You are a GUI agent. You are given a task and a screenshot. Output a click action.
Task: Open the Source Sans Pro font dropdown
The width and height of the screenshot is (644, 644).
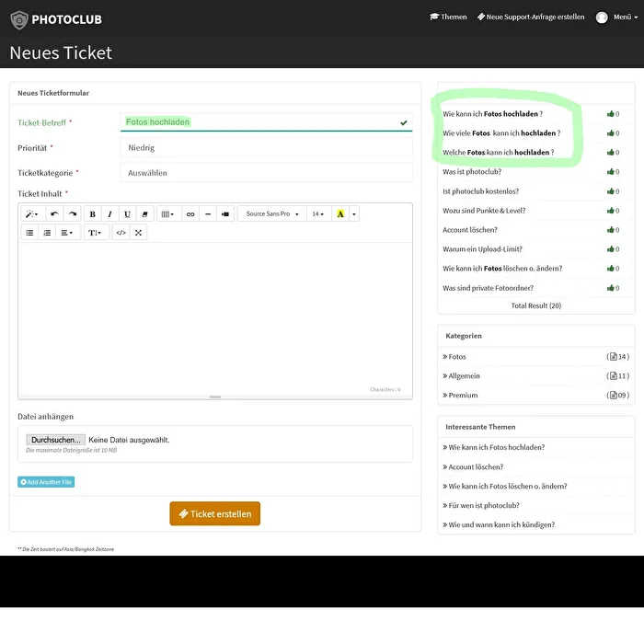pos(272,214)
